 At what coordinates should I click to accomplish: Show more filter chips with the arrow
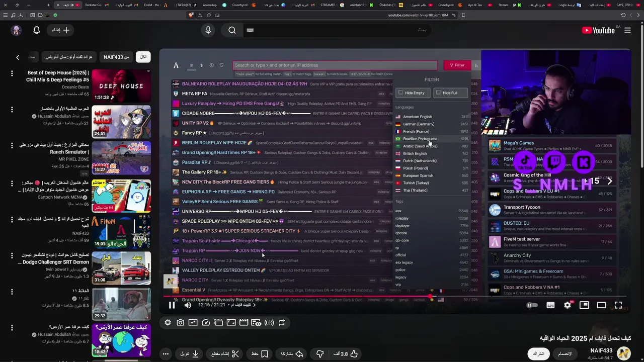tap(18, 57)
